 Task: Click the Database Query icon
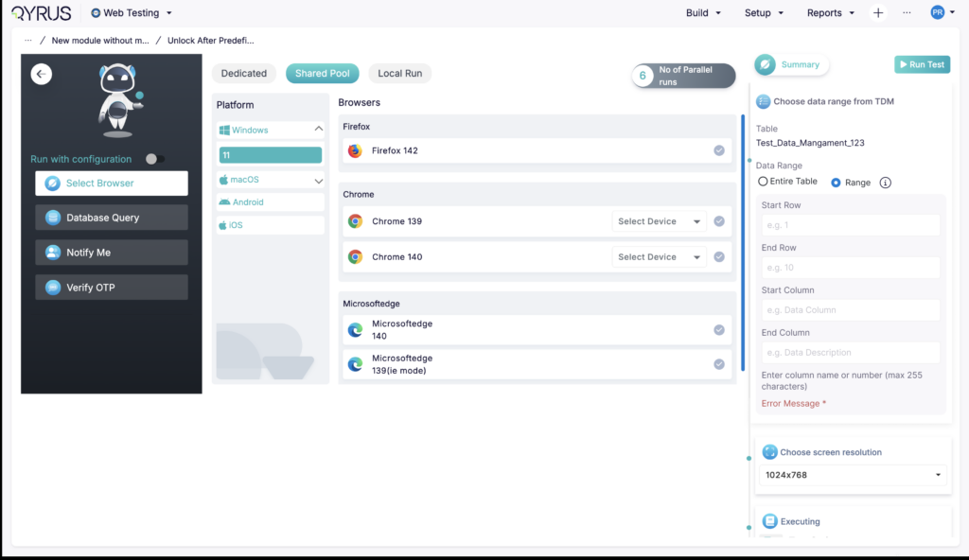53,218
